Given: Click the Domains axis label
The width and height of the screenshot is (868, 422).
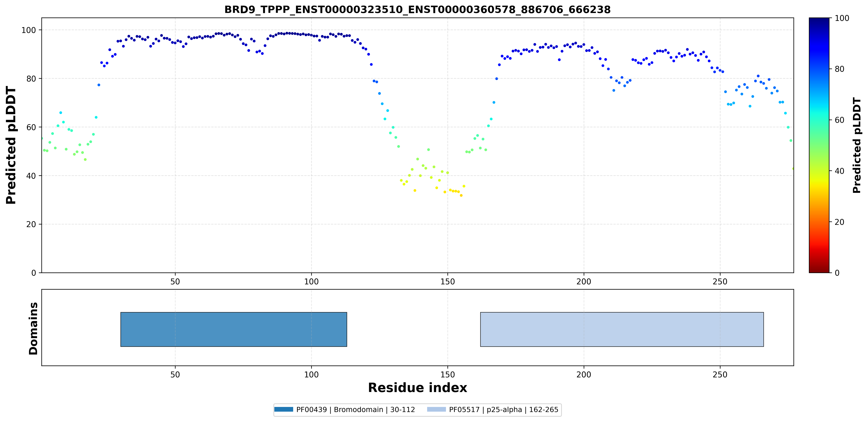Looking at the screenshot, I should (x=33, y=328).
